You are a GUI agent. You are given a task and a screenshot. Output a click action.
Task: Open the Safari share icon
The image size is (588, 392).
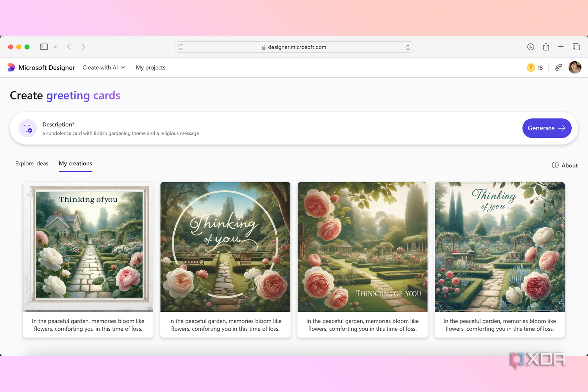coord(546,46)
